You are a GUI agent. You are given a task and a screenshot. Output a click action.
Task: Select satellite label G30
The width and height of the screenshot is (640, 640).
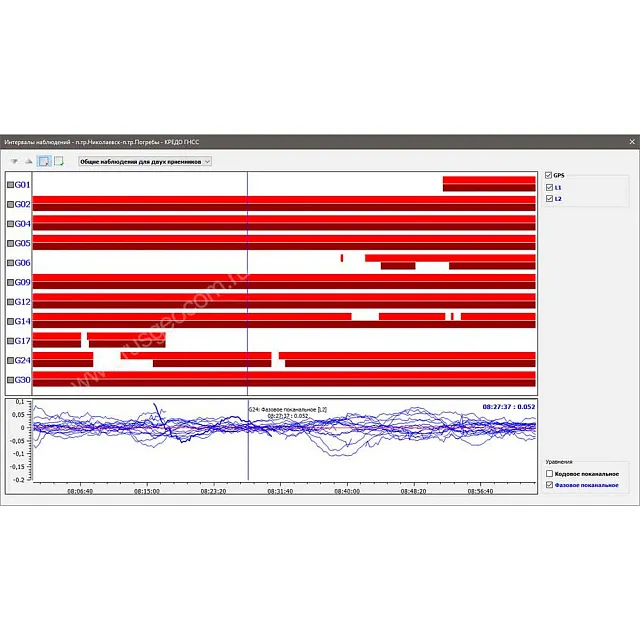22,380
